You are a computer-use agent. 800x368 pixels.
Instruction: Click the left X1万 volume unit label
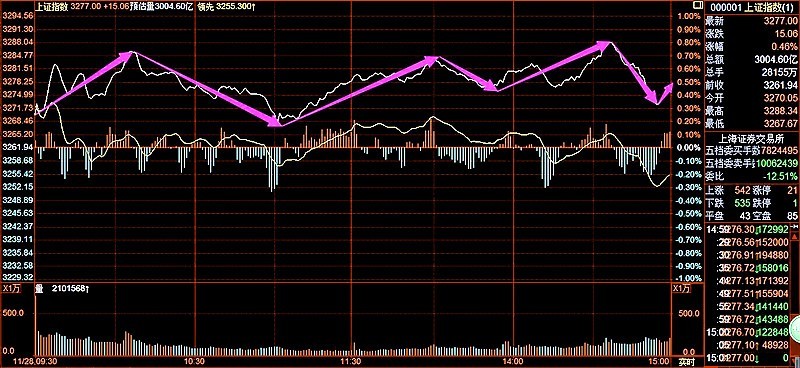(x=11, y=289)
